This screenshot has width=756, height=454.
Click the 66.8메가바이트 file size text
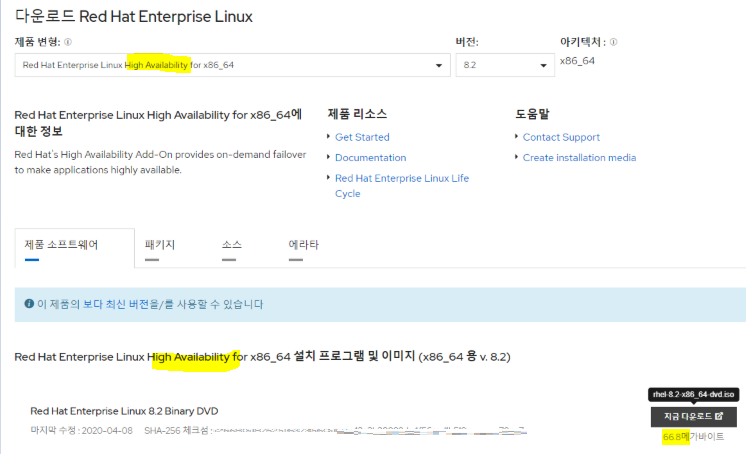pyautogui.click(x=693, y=437)
